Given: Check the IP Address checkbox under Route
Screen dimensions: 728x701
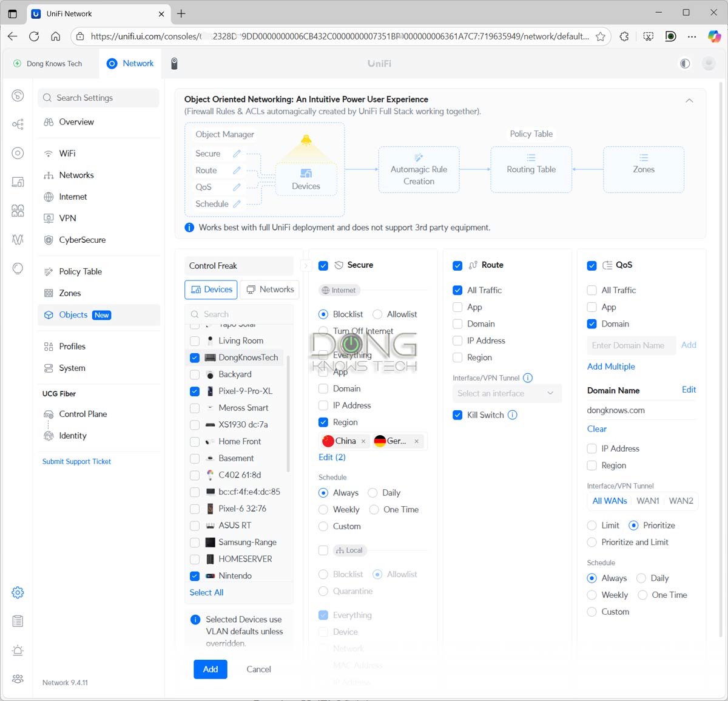Looking at the screenshot, I should pyautogui.click(x=457, y=341).
